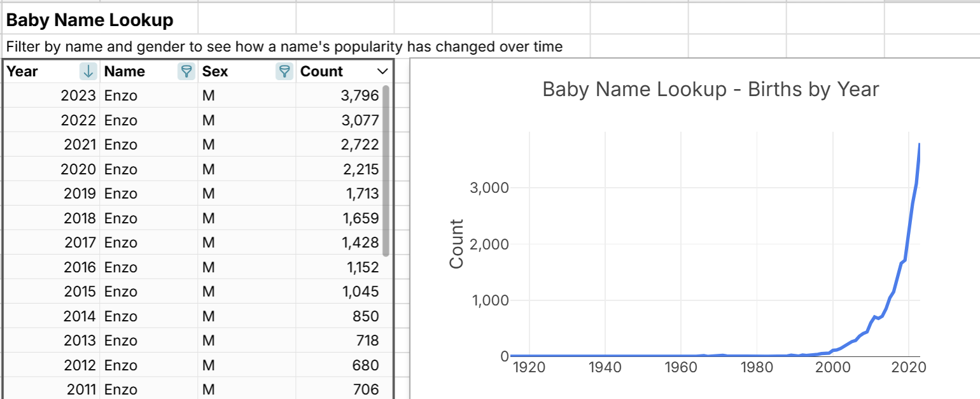Image resolution: width=980 pixels, height=399 pixels.
Task: Select the Baby Name Lookup title cell
Action: (90, 20)
